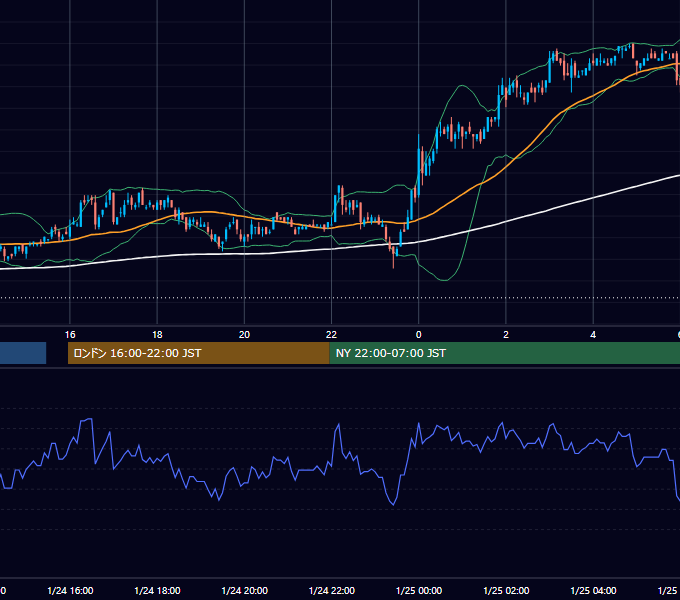Image resolution: width=680 pixels, height=600 pixels.
Task: Click the NY 22:00-07:00 JST session bar
Action: (x=505, y=353)
